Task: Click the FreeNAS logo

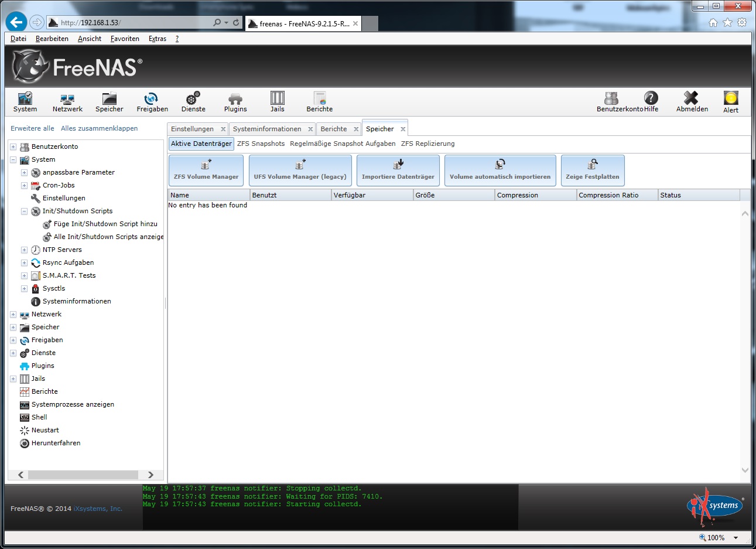Action: click(77, 67)
